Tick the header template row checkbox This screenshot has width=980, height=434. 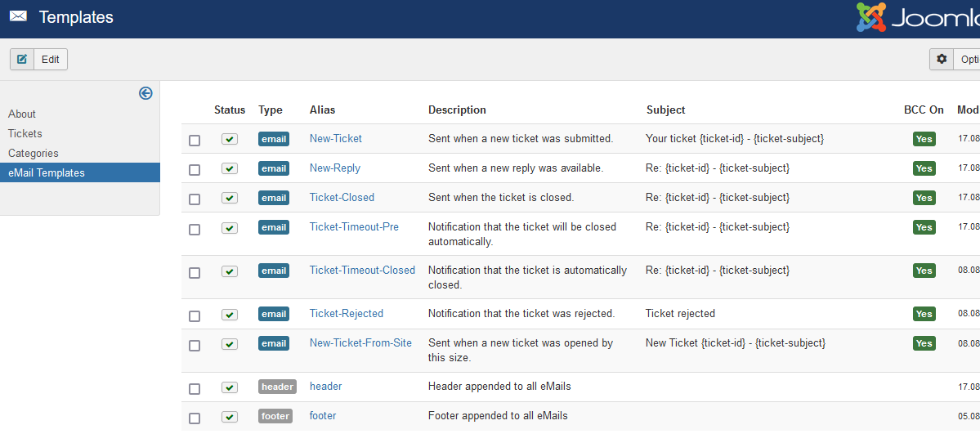(x=195, y=389)
